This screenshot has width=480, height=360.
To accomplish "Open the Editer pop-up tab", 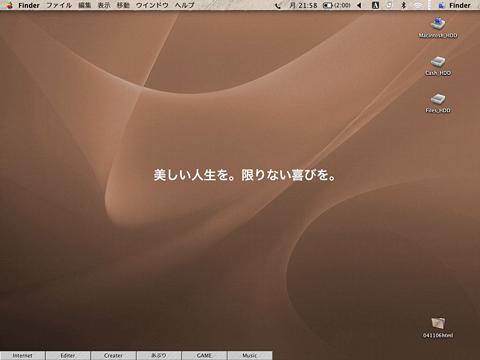I will tap(68, 355).
